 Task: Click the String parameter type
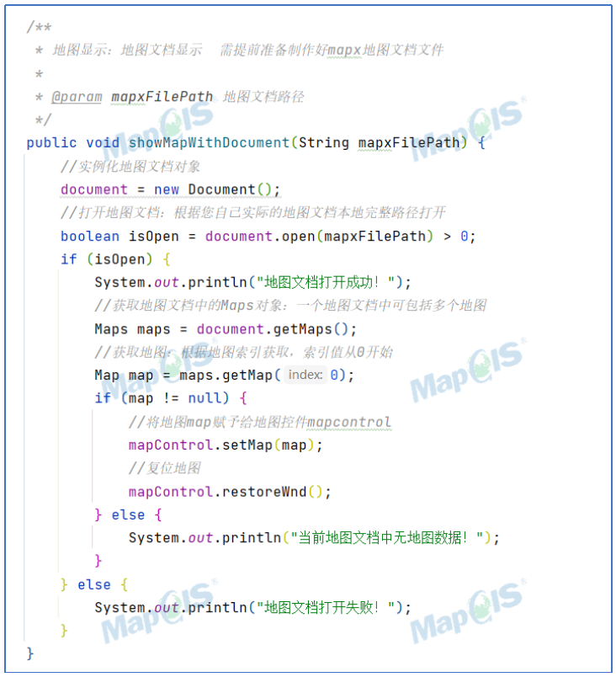(324, 142)
